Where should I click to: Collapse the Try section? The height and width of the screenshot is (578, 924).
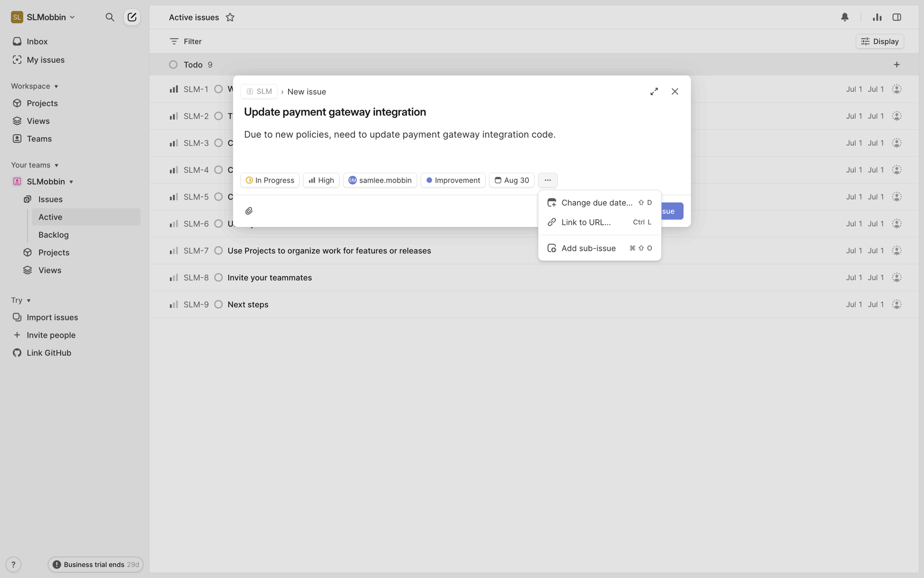(x=21, y=300)
